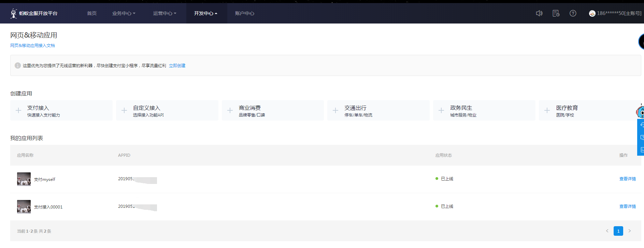The image size is (644, 248).
Task: Click the 当前1-2条 共2条 pagination summary
Action: tap(34, 231)
